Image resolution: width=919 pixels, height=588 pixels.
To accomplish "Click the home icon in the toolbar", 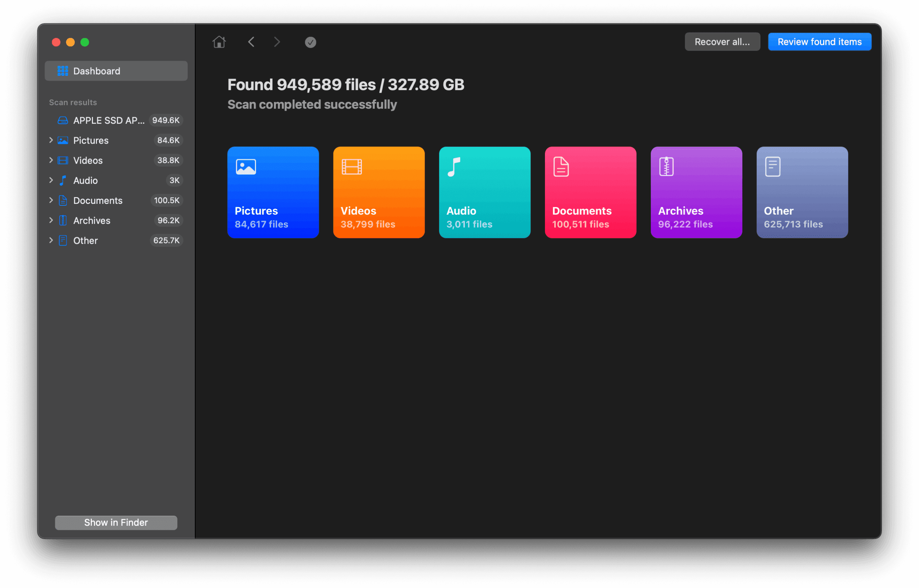I will click(219, 42).
